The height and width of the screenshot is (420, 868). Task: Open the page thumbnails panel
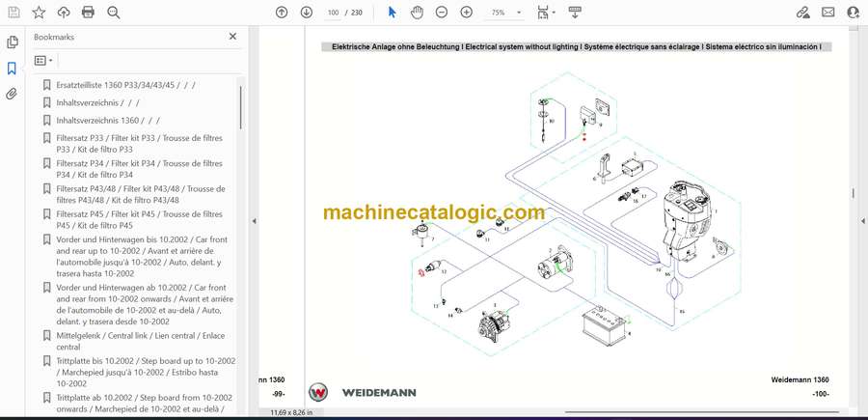click(13, 42)
